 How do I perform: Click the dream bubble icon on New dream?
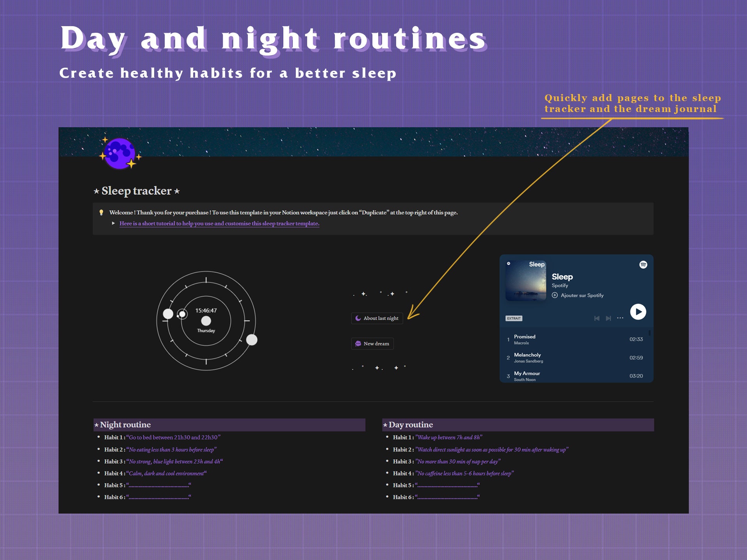357,344
